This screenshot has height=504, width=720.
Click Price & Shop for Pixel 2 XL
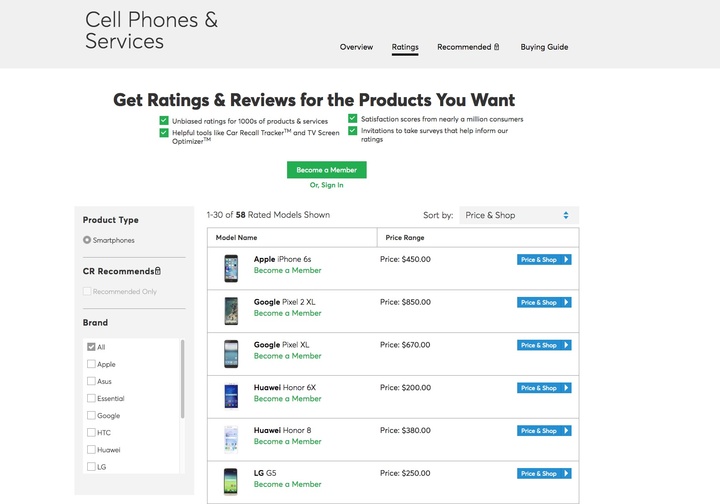coord(544,302)
